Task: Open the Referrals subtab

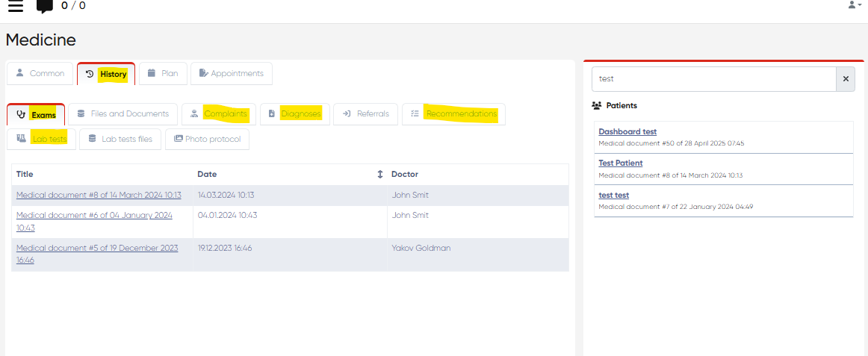Action: click(365, 114)
